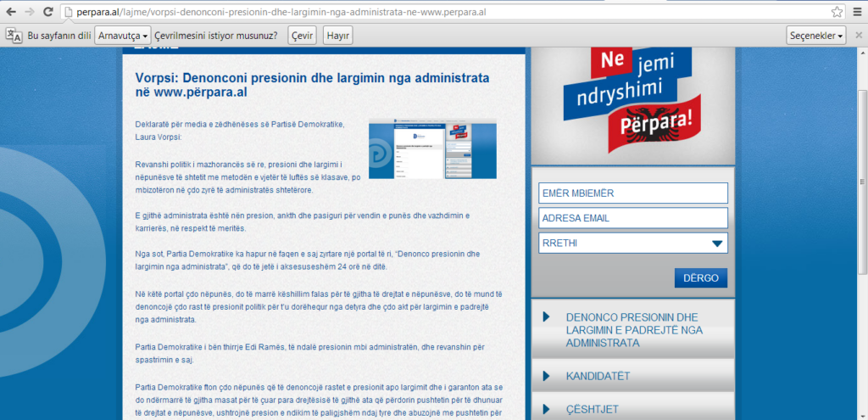Click paragraph starting "E gjithë administrata"
Viewport: 868px width, 420px height.
(x=303, y=221)
